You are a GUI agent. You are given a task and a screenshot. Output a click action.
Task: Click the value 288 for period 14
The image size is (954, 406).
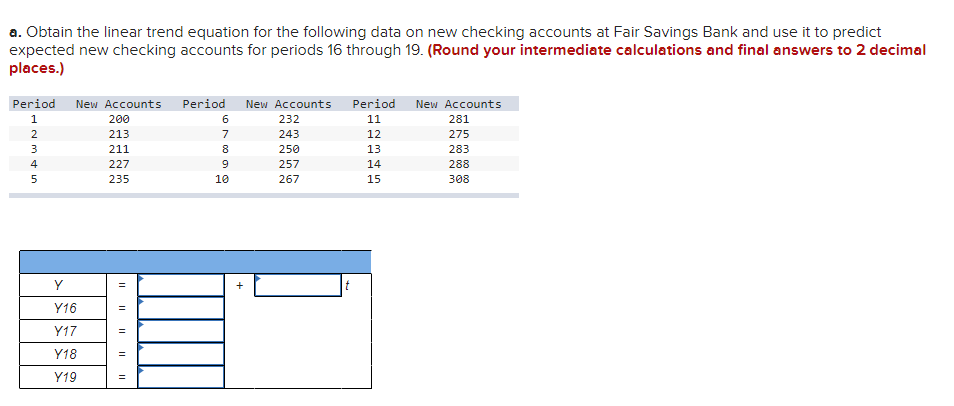[459, 164]
